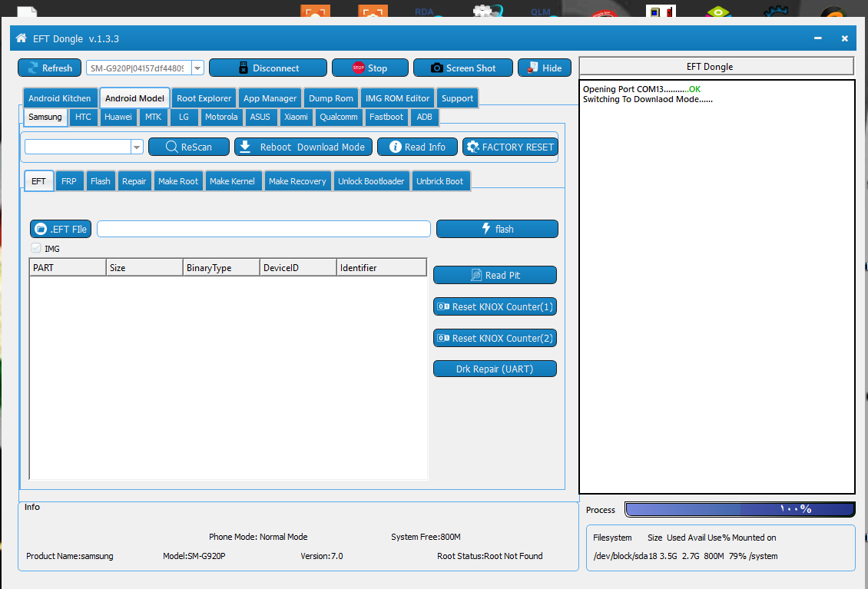Open the Root Explorer tab
Image resolution: width=868 pixels, height=589 pixels.
(x=204, y=98)
